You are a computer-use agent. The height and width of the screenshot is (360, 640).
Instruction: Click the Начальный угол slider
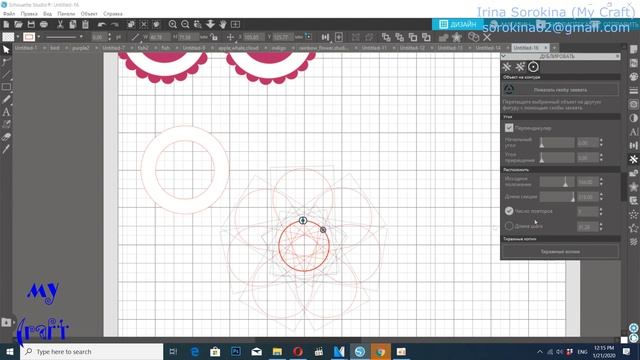pos(557,143)
